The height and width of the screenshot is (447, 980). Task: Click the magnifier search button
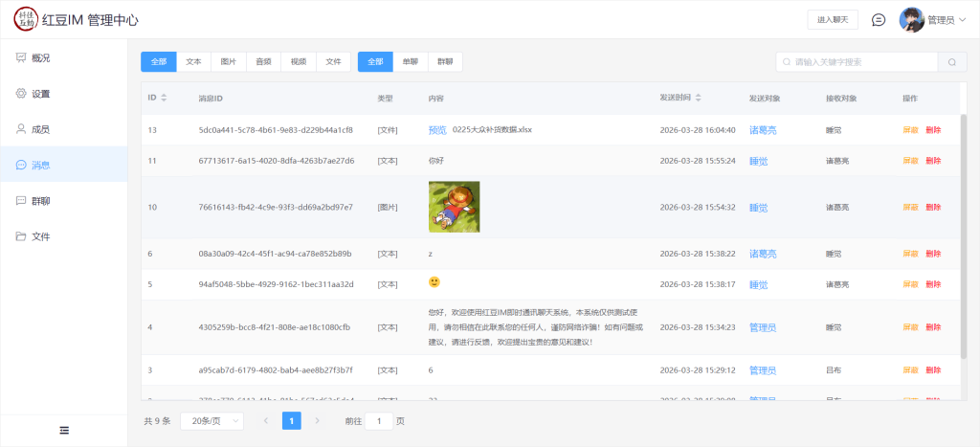point(952,62)
